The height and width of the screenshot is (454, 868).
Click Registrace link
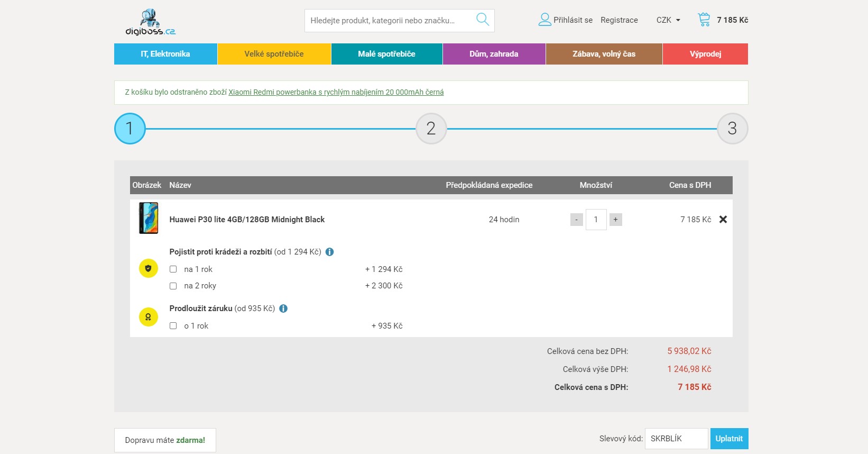tap(619, 20)
